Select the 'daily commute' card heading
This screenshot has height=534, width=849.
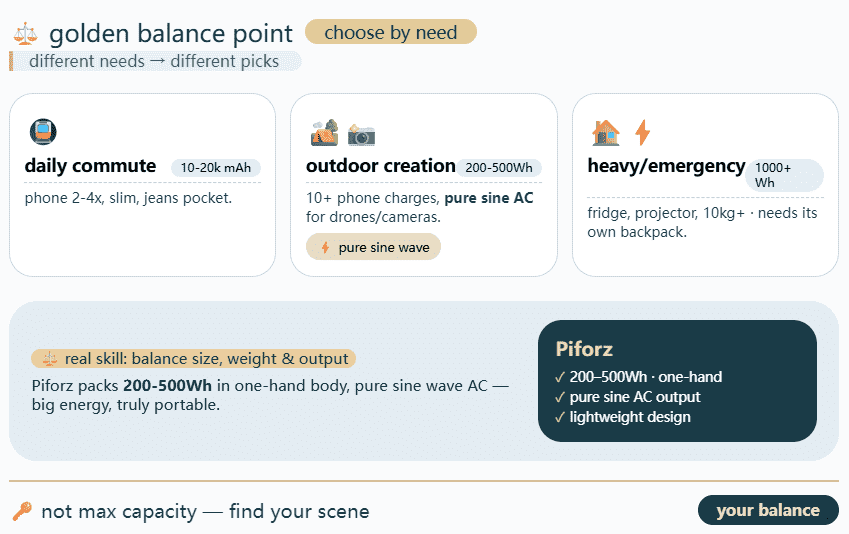90,166
